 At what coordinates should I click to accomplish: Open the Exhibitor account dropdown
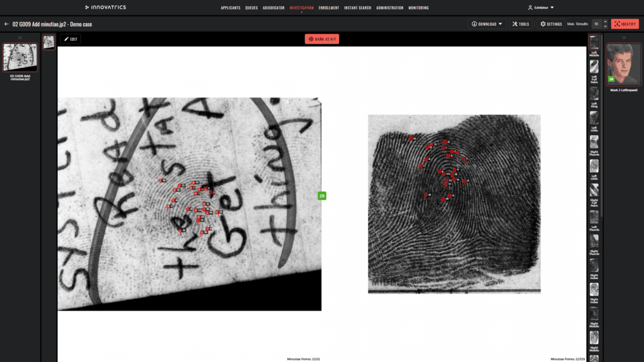point(541,8)
